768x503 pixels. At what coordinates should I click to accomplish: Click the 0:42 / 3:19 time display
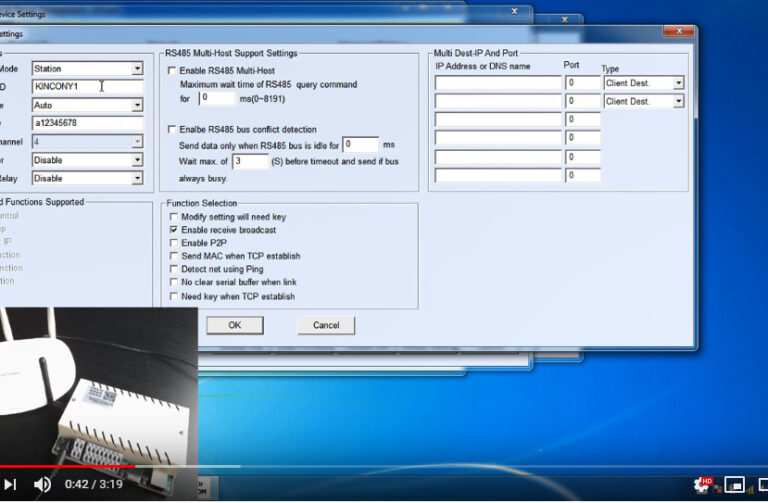94,484
